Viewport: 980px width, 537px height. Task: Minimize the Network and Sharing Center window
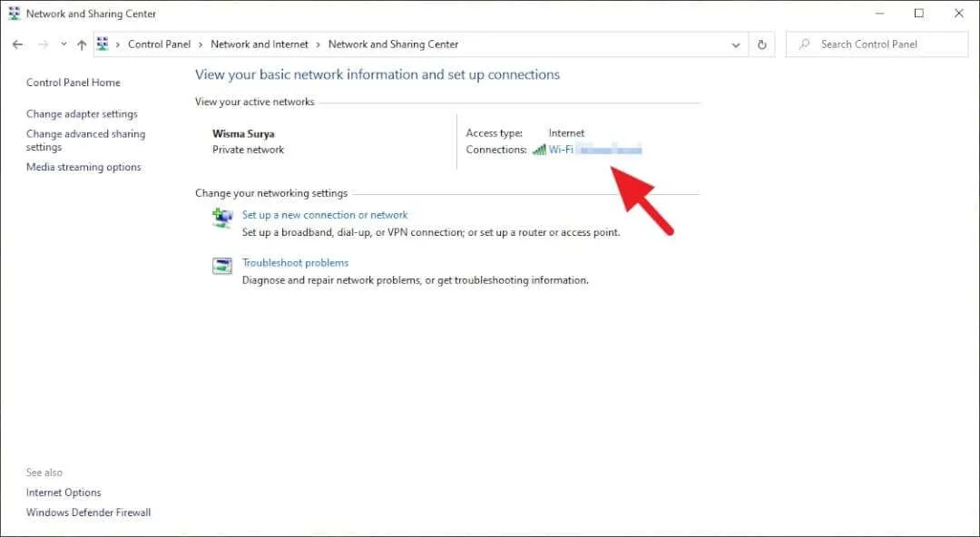point(879,13)
